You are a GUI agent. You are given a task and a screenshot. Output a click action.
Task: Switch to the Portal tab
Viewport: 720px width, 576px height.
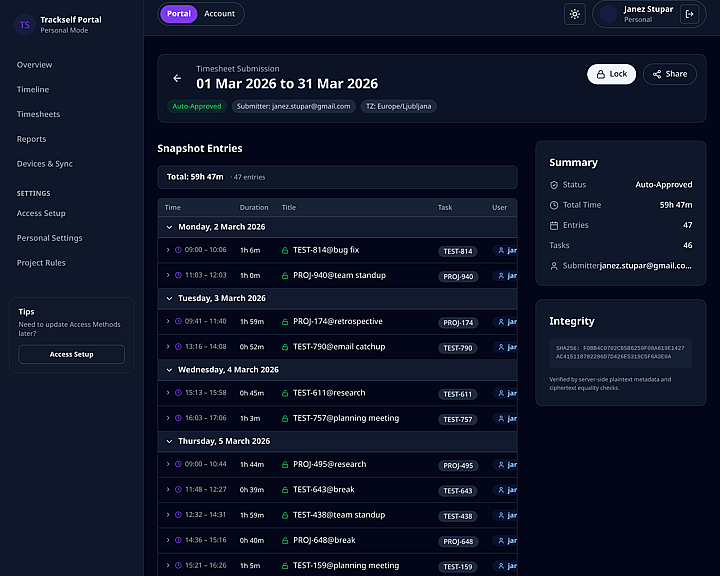coord(179,14)
